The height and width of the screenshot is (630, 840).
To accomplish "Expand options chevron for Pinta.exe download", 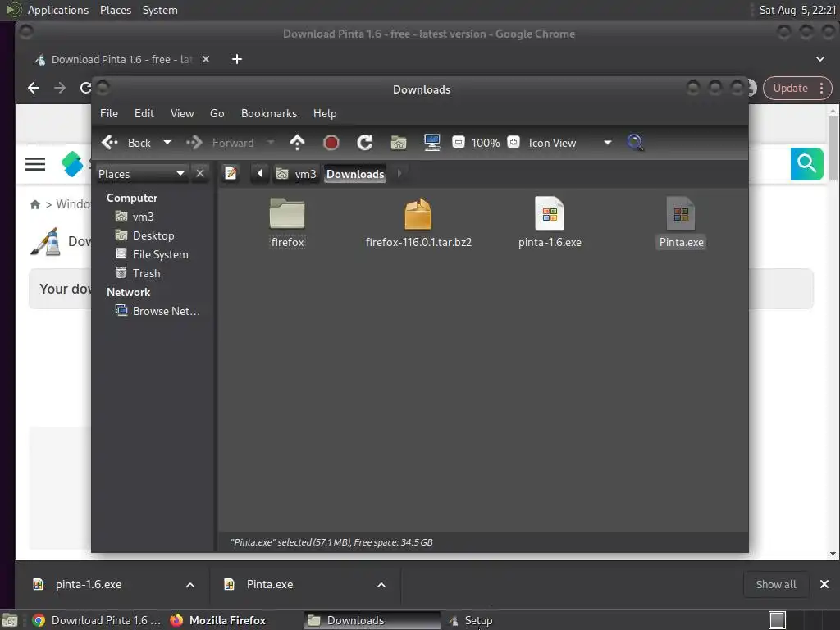I will (381, 585).
